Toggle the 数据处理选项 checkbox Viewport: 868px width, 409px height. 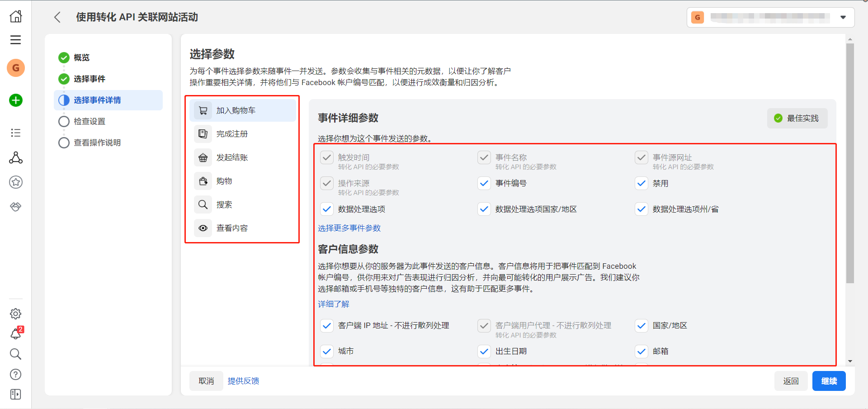[327, 209]
